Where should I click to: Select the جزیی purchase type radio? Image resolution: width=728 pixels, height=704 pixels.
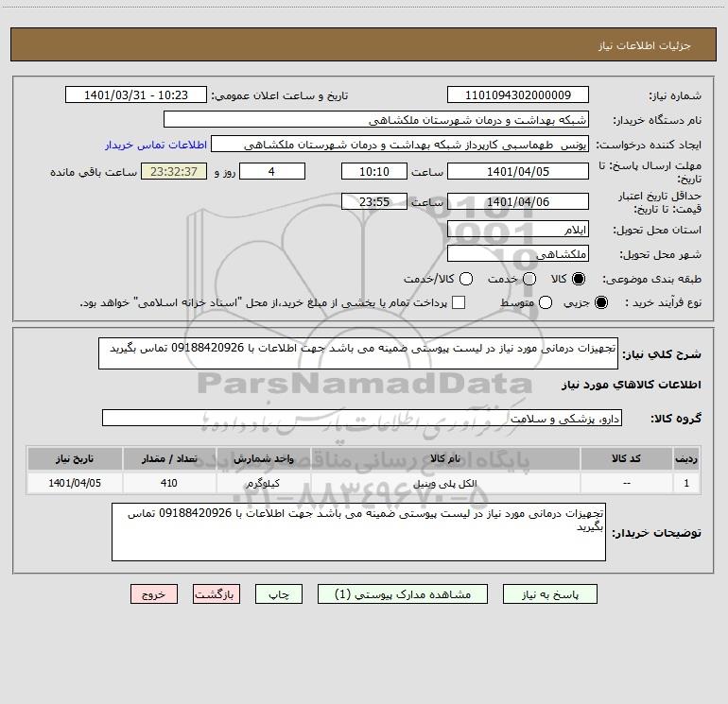coord(600,302)
